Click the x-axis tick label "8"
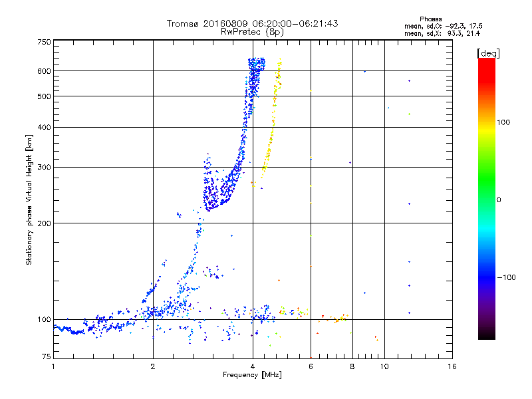This screenshot has width=532, height=399. pos(352,366)
